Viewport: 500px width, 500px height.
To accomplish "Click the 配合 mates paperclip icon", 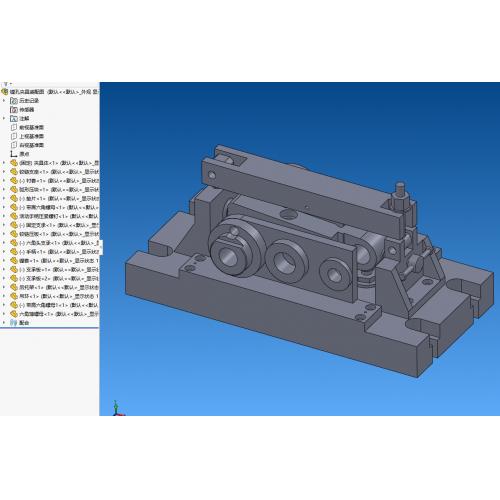I will coord(14,323).
